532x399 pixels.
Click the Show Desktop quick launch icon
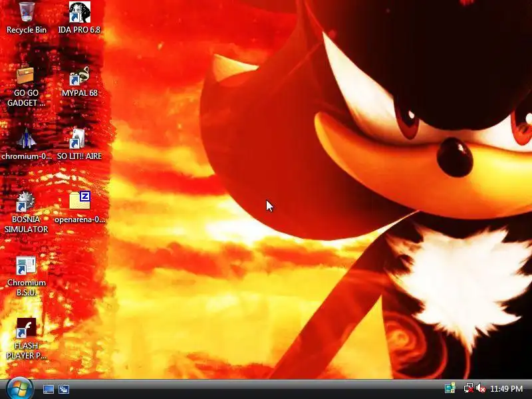coord(49,389)
